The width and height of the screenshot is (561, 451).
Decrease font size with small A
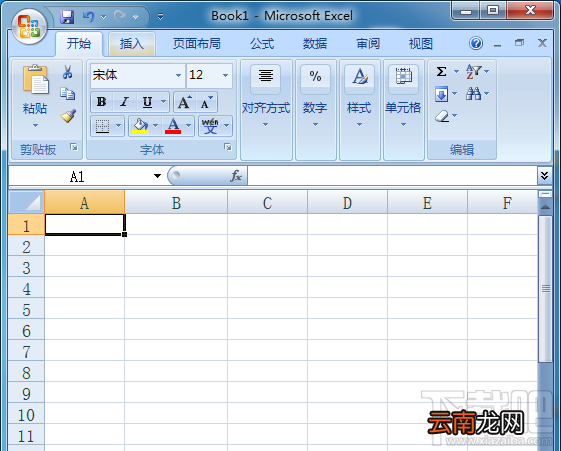pyautogui.click(x=206, y=102)
